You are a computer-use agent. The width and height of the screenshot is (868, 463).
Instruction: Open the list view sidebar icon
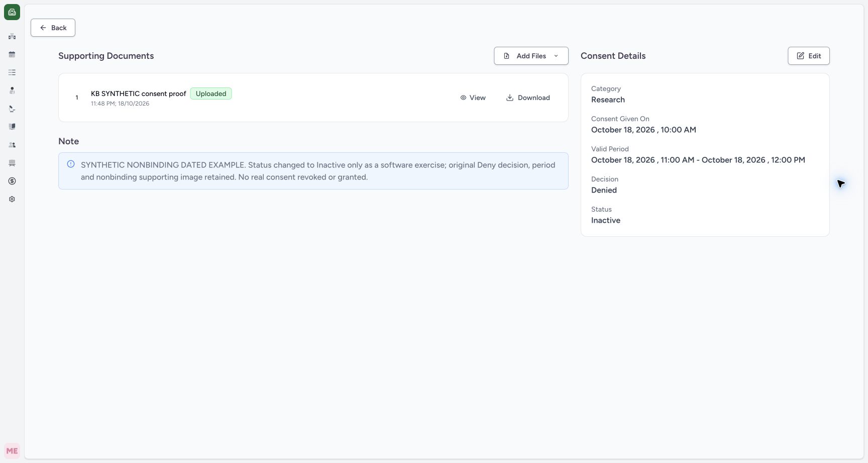pos(12,72)
